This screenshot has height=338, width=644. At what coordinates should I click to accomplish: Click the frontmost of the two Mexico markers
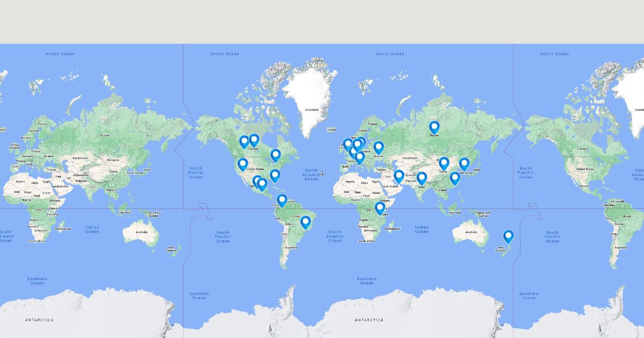262,185
